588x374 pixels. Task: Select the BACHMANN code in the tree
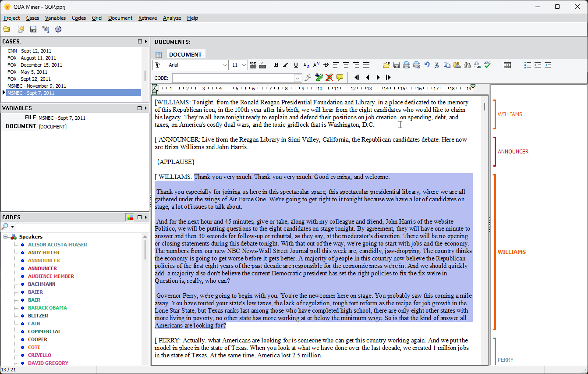(41, 284)
